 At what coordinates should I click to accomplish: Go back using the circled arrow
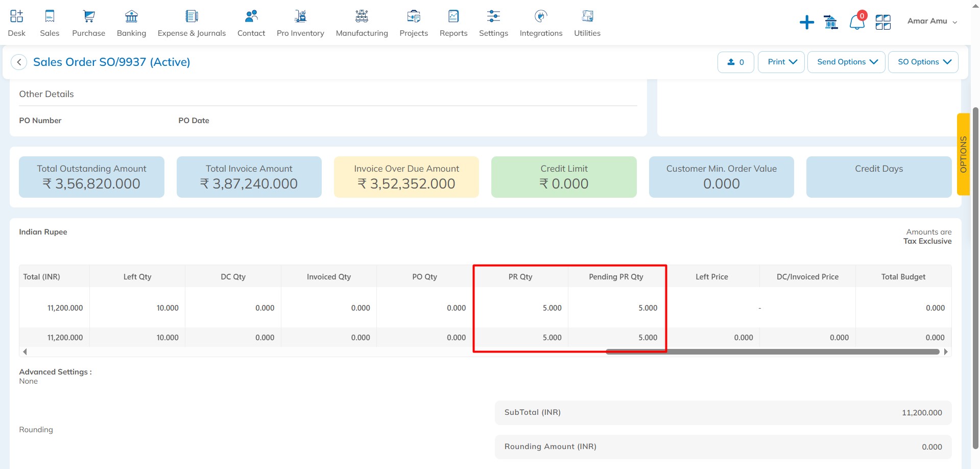pos(19,62)
